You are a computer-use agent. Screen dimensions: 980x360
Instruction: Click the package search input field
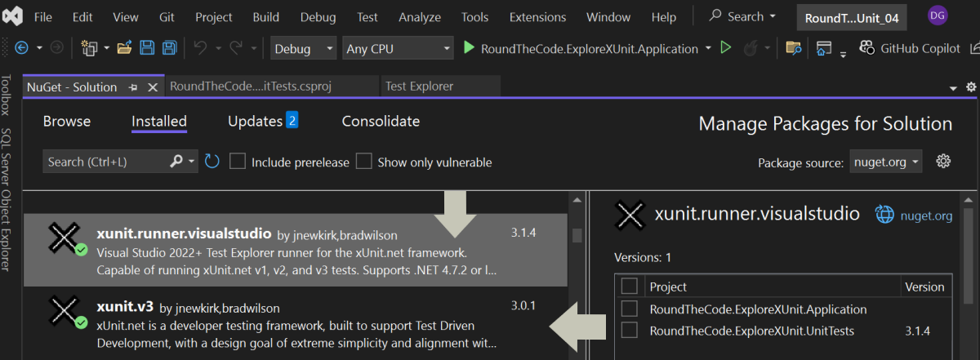106,162
